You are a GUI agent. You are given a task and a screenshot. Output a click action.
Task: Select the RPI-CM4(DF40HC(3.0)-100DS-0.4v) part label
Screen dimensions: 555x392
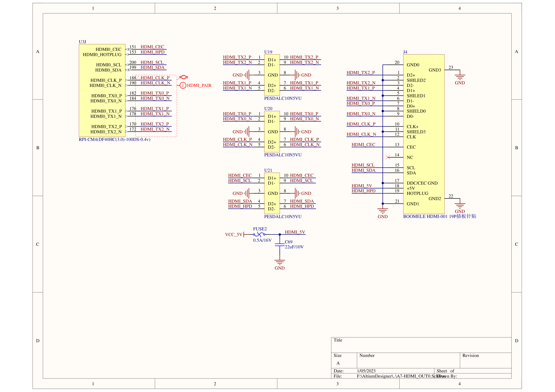coord(115,139)
